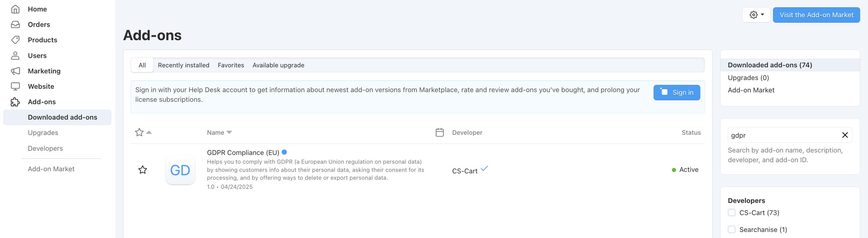Open Add-on Market in sidebar
The height and width of the screenshot is (238, 868).
click(51, 169)
